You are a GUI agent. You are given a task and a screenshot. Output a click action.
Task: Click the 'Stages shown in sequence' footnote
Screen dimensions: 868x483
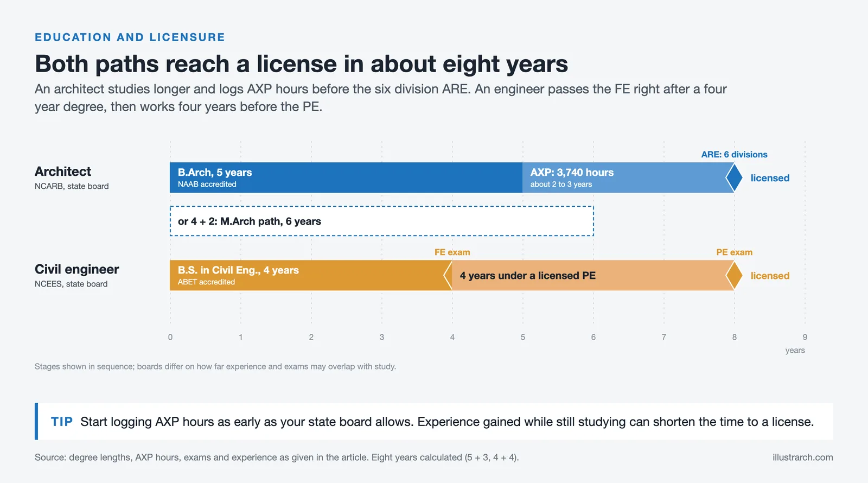pyautogui.click(x=215, y=366)
